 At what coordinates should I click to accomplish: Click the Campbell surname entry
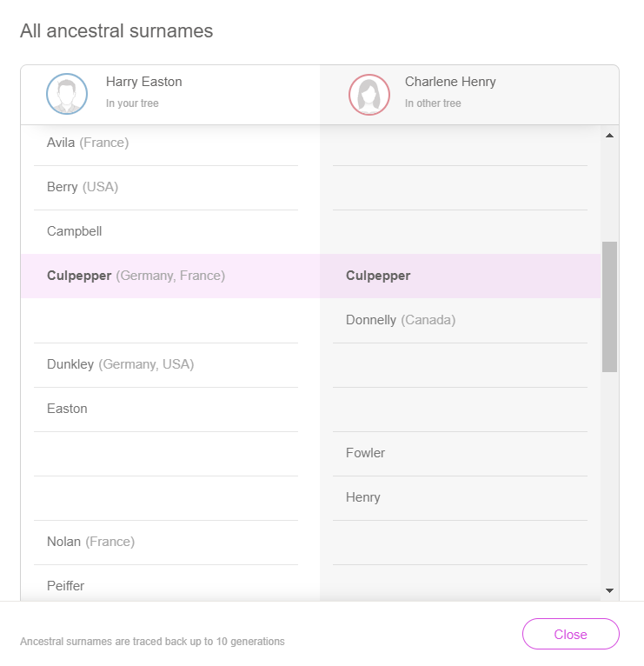click(75, 231)
